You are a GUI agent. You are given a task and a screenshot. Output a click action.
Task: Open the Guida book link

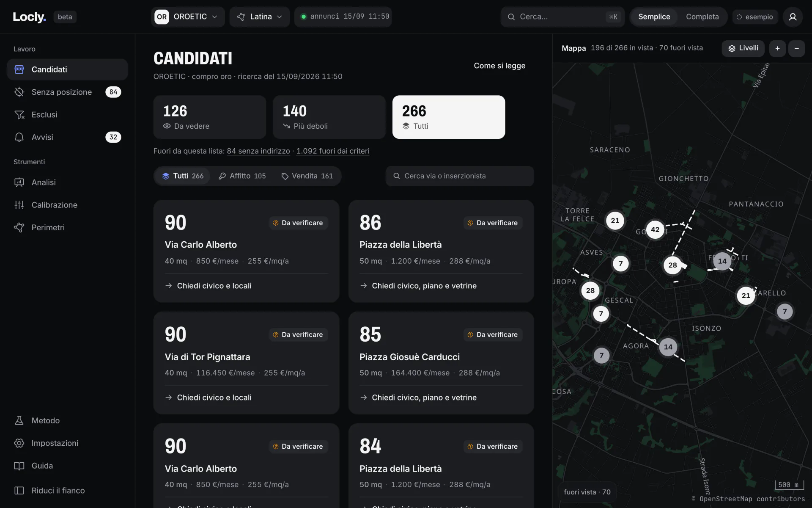pyautogui.click(x=67, y=466)
